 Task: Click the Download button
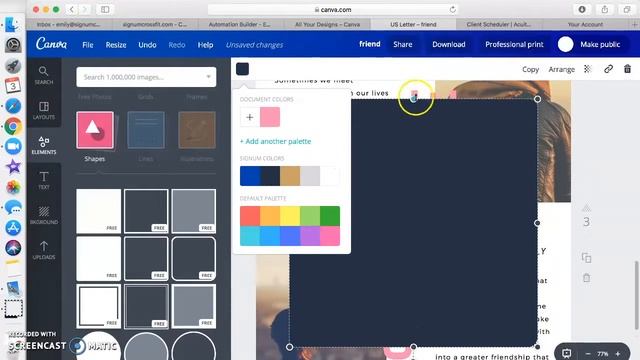coord(449,44)
